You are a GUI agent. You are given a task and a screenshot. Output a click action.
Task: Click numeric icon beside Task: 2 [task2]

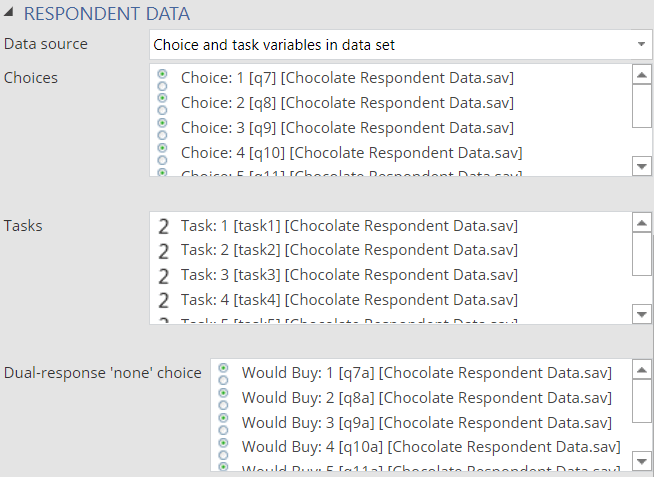click(163, 250)
